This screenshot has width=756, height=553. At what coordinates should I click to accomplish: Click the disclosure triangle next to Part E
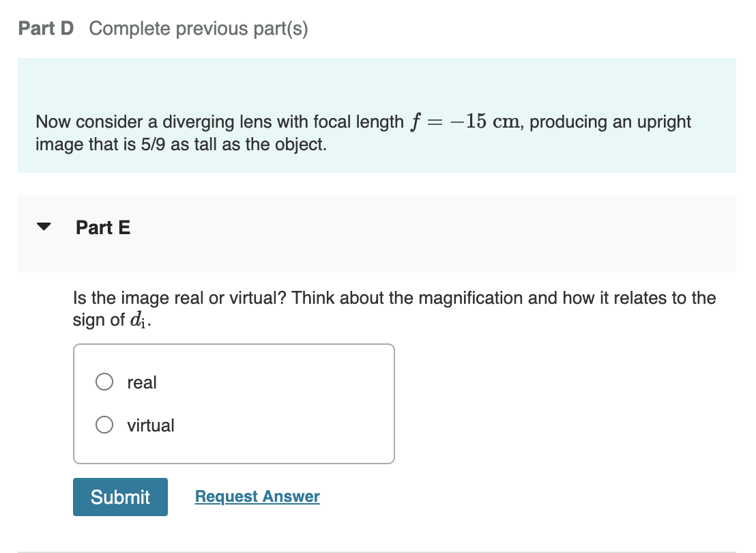(x=44, y=226)
